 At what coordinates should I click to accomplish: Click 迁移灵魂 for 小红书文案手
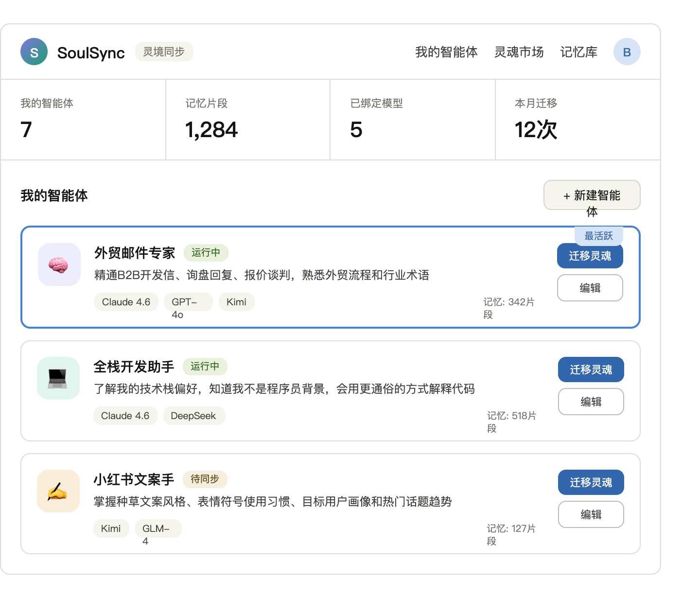(x=591, y=483)
